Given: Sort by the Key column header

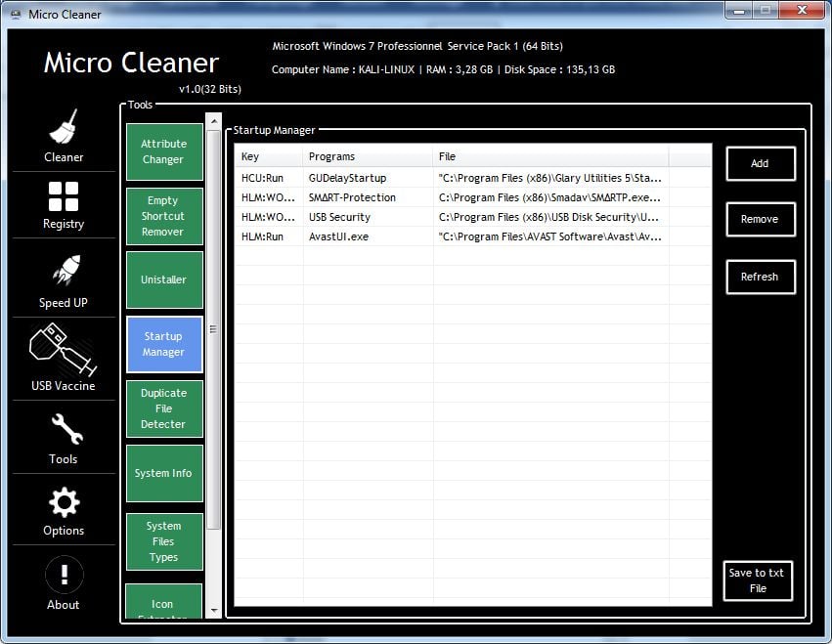Looking at the screenshot, I should [269, 156].
